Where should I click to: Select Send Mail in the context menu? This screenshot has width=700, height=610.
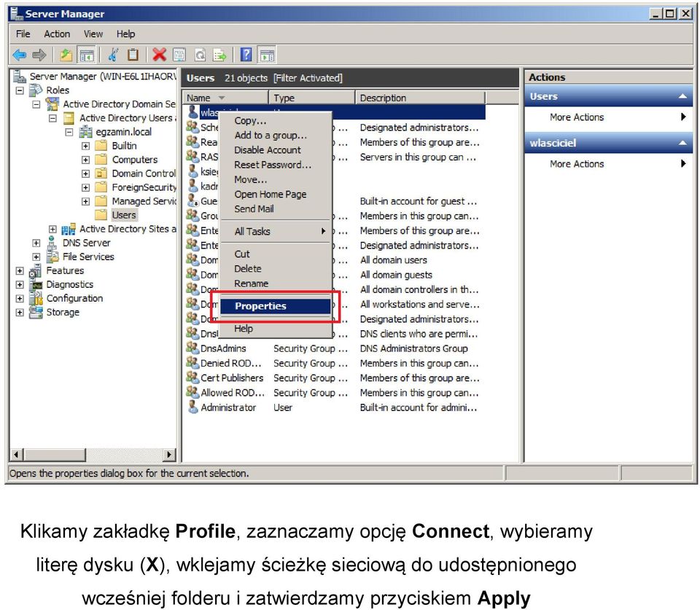coord(276,209)
